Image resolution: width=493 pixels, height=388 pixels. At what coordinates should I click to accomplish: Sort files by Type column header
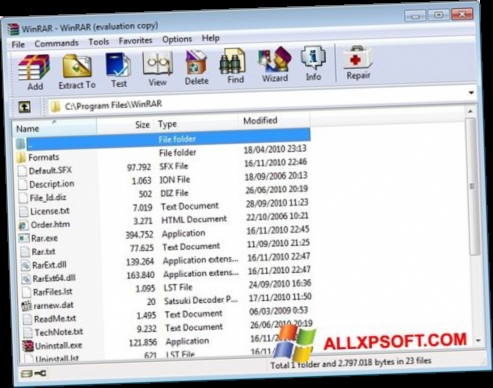click(x=196, y=123)
